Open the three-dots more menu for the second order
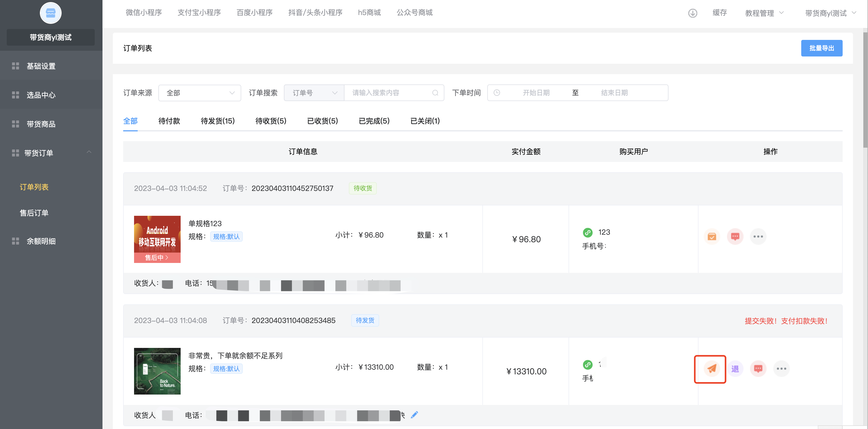The height and width of the screenshot is (429, 868). point(781,369)
